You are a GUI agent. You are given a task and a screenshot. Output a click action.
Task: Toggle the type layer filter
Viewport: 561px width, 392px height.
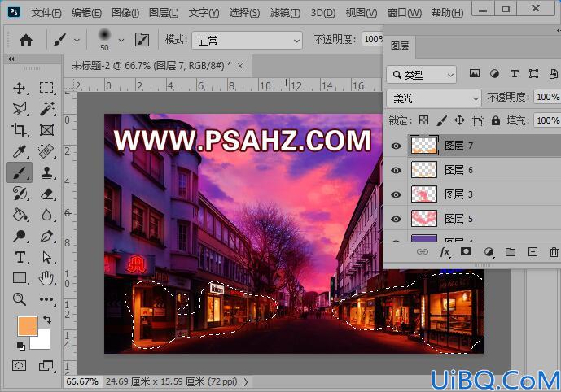click(x=514, y=74)
